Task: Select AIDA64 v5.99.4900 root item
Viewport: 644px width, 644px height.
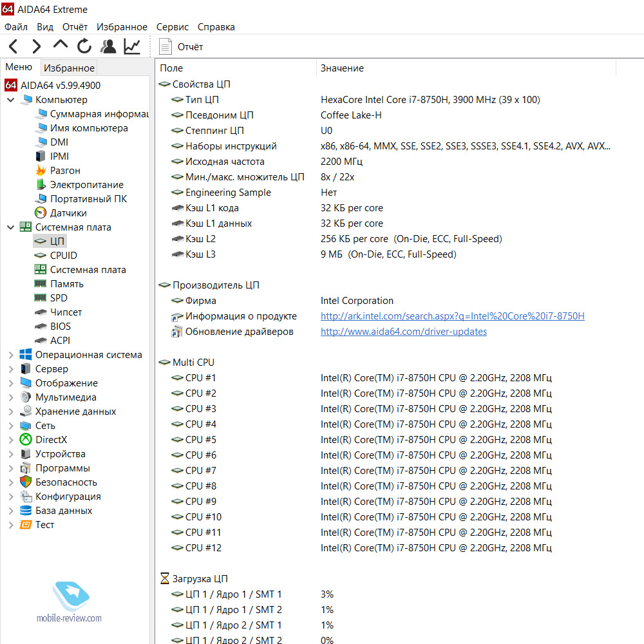Action: click(53, 86)
